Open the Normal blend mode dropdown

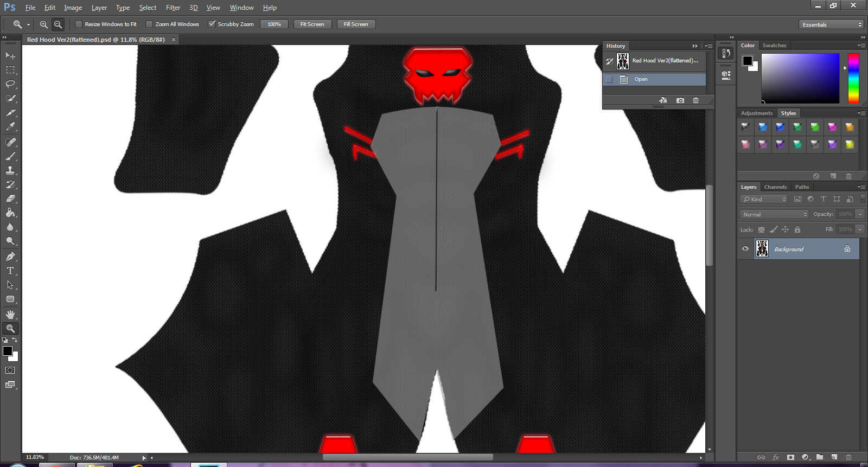coord(774,214)
